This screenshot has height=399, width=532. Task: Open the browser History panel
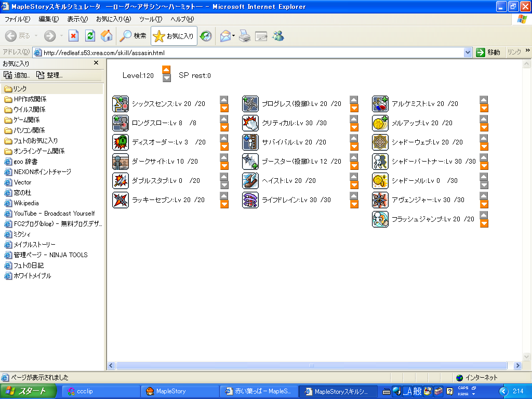click(206, 36)
